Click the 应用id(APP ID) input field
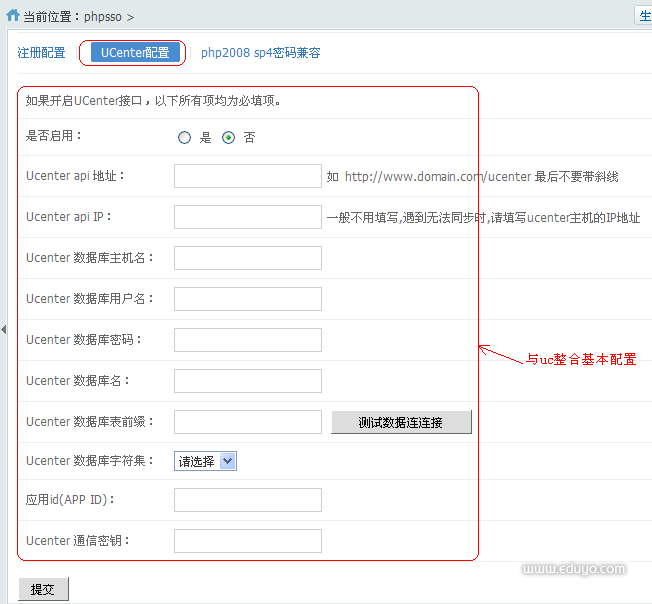 pyautogui.click(x=247, y=500)
